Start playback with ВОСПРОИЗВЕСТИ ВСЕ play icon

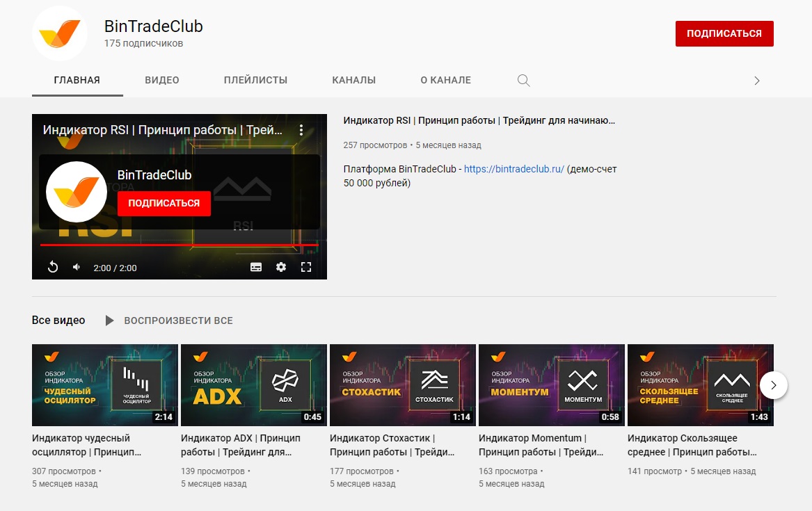pos(109,321)
